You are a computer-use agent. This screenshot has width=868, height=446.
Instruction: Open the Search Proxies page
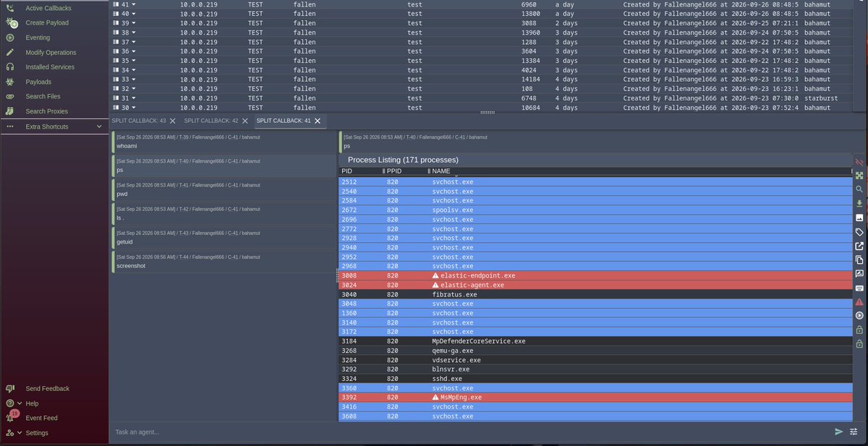tap(46, 111)
